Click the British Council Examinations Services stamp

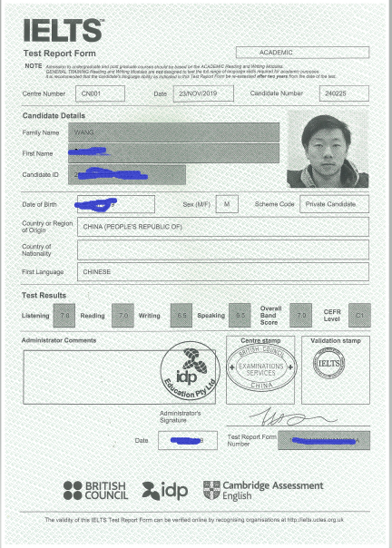point(261,367)
